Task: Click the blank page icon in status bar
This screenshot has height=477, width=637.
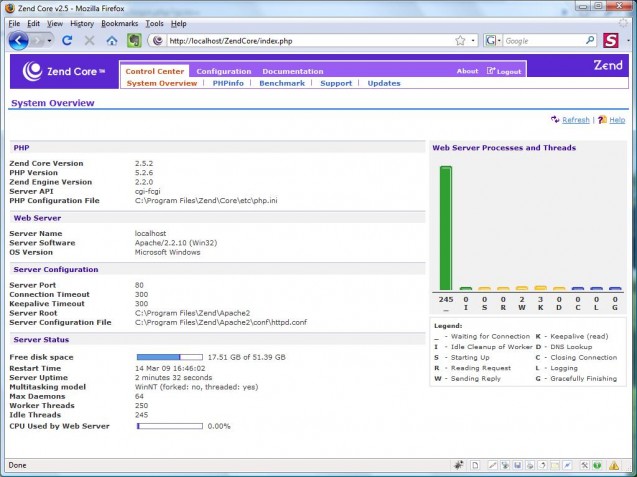Action: pyautogui.click(x=475, y=465)
